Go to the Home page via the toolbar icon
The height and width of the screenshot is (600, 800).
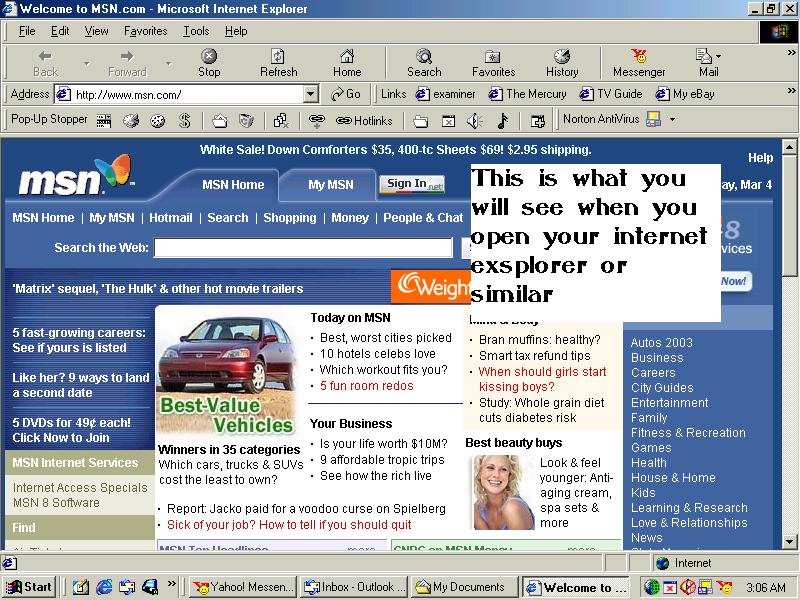click(347, 63)
